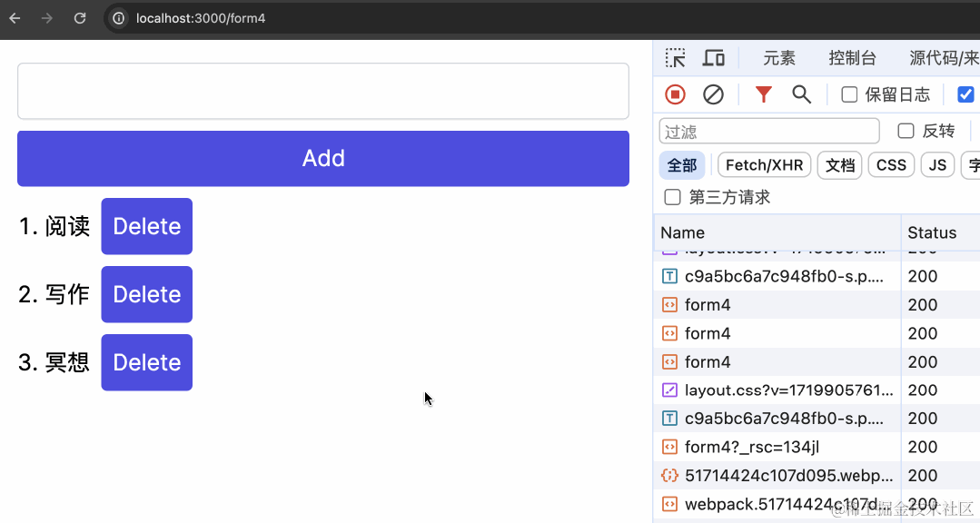The height and width of the screenshot is (523, 980).
Task: Click the Add button
Action: click(323, 159)
